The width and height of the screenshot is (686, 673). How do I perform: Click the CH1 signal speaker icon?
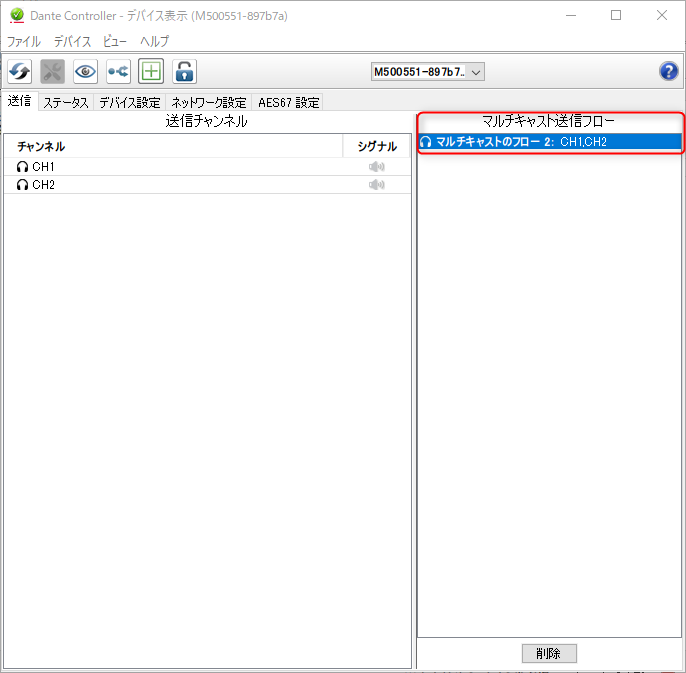[376, 167]
